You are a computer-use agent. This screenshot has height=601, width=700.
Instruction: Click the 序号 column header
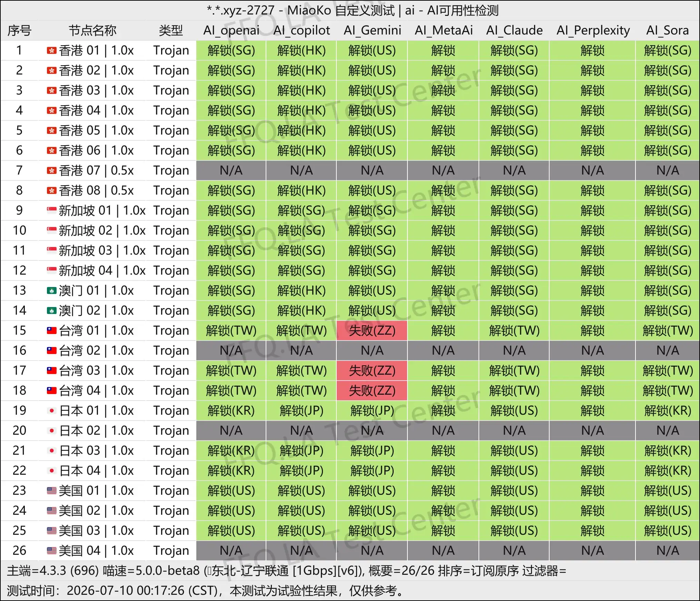coord(19,30)
